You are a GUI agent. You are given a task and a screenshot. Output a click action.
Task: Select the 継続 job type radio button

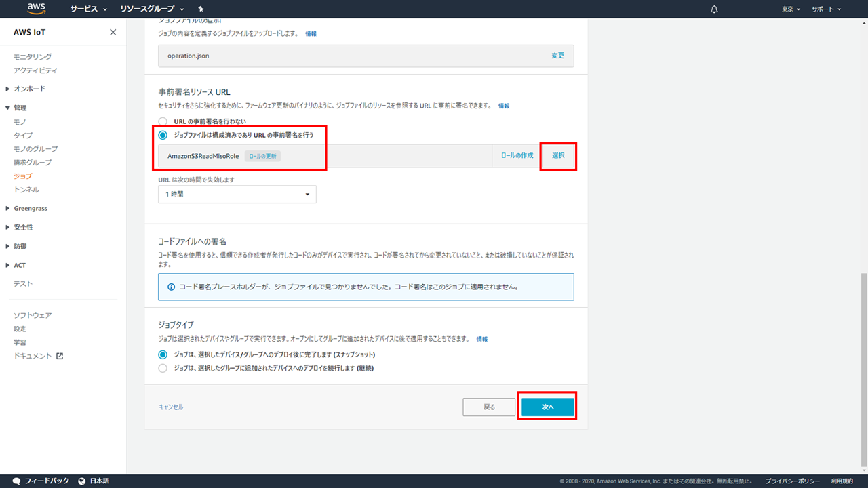pos(163,368)
